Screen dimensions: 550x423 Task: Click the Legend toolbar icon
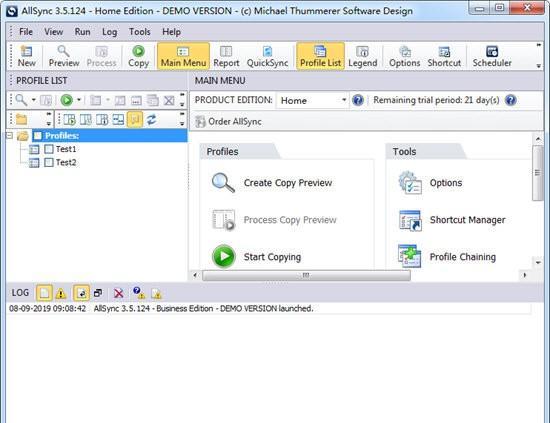363,56
